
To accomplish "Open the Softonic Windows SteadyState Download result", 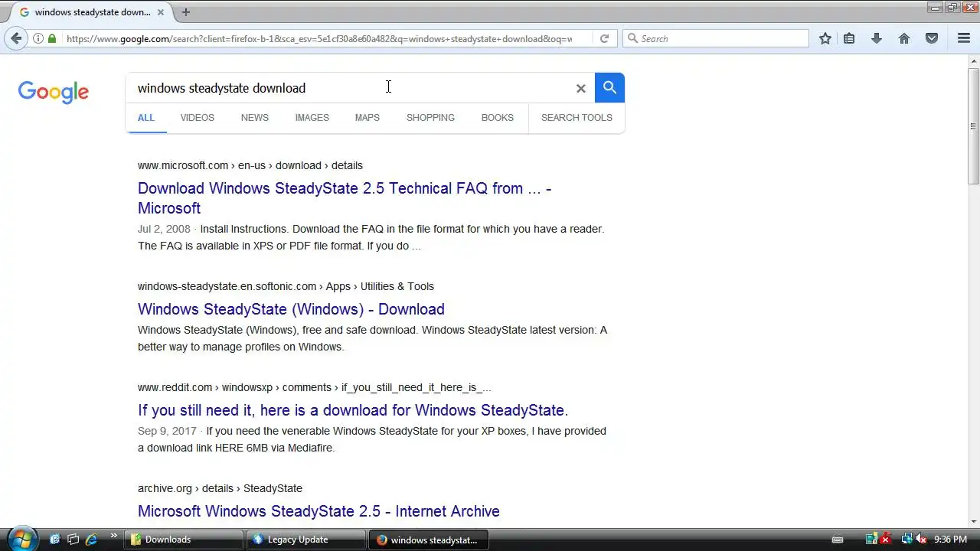I will [x=291, y=309].
